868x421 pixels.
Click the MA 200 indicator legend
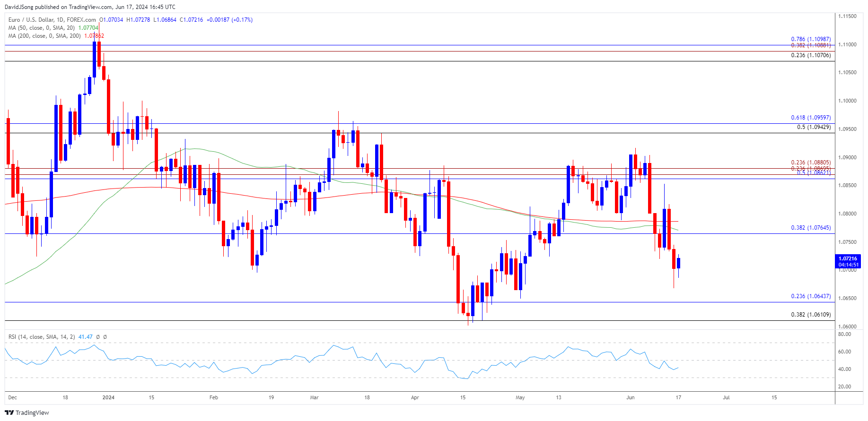click(44, 36)
